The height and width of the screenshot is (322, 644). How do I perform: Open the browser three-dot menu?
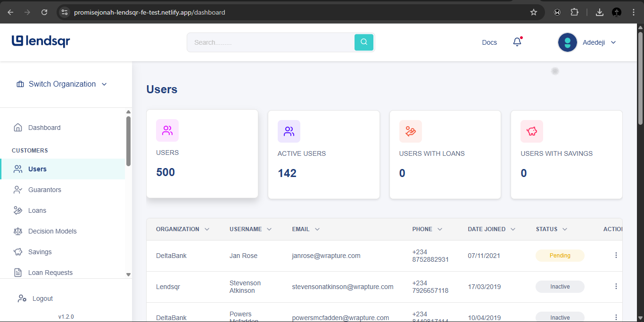[x=634, y=12]
